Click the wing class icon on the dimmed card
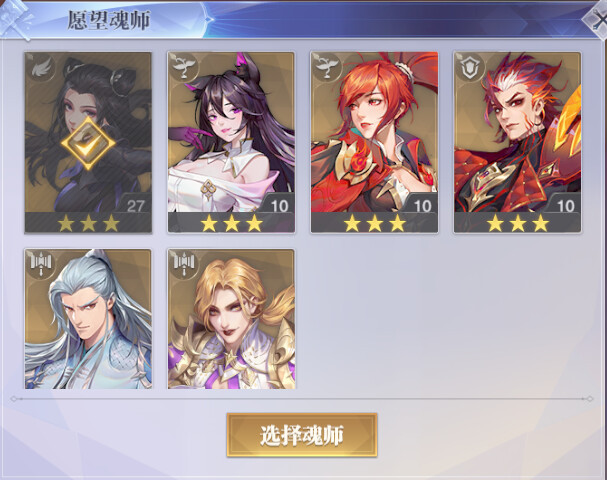607x480 pixels. [x=41, y=68]
